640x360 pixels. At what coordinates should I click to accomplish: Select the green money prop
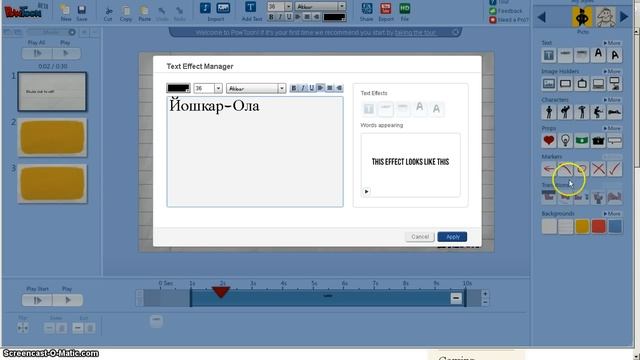pos(582,140)
